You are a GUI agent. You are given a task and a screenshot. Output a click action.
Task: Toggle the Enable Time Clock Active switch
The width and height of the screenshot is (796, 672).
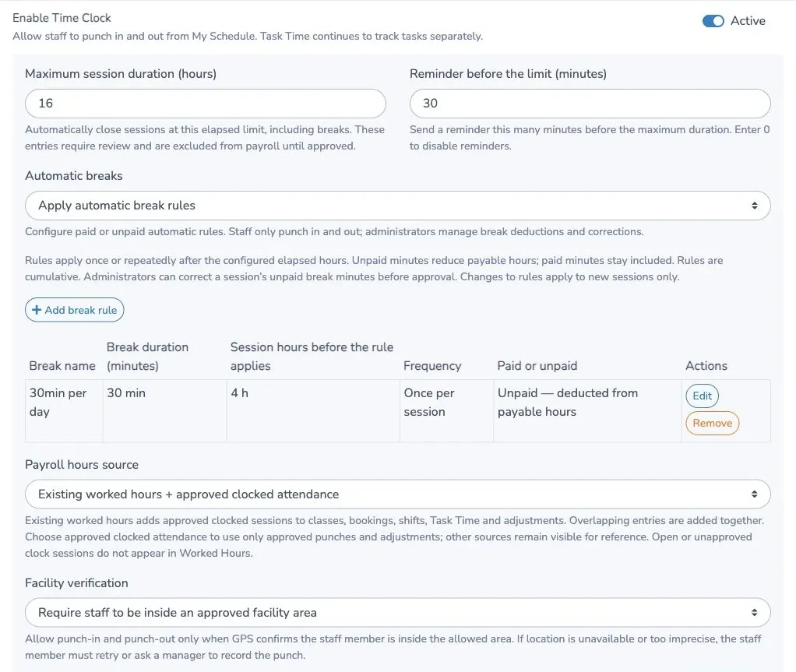(x=713, y=21)
